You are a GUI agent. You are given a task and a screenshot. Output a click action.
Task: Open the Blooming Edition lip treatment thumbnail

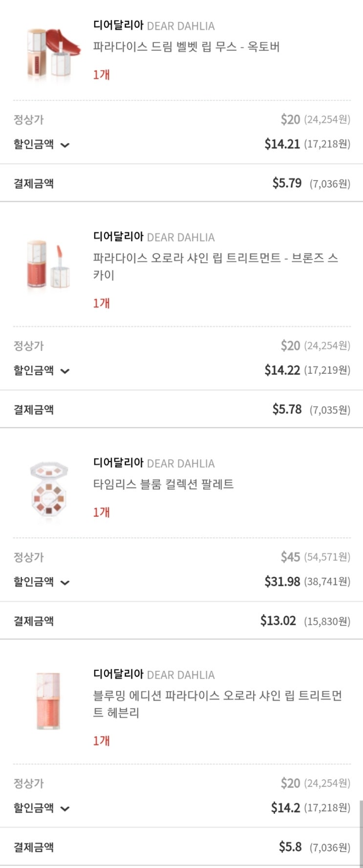(x=48, y=701)
